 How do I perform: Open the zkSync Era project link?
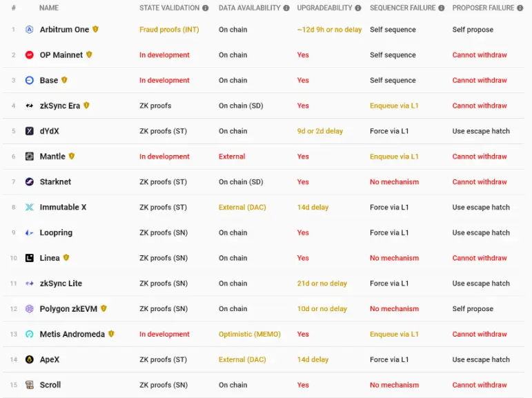point(60,106)
